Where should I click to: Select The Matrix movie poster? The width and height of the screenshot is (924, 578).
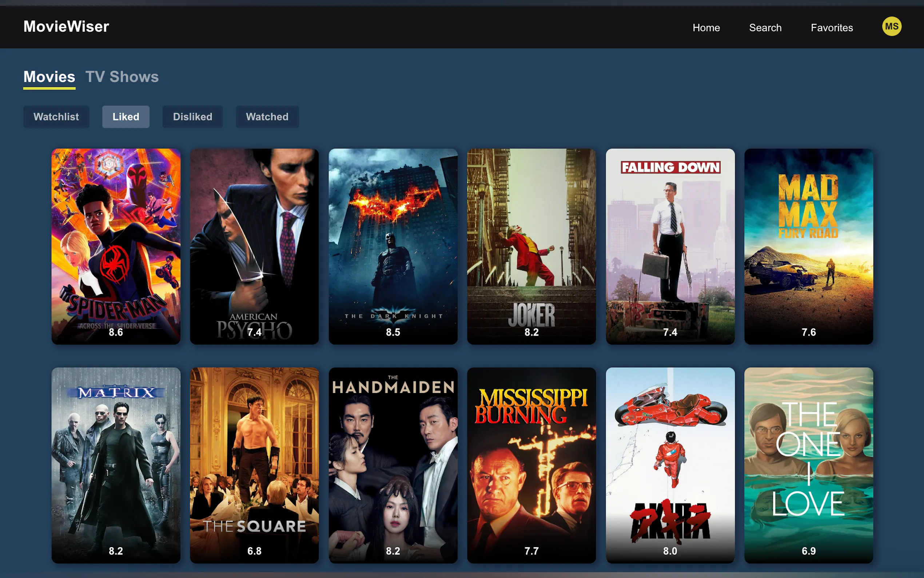[x=116, y=465]
